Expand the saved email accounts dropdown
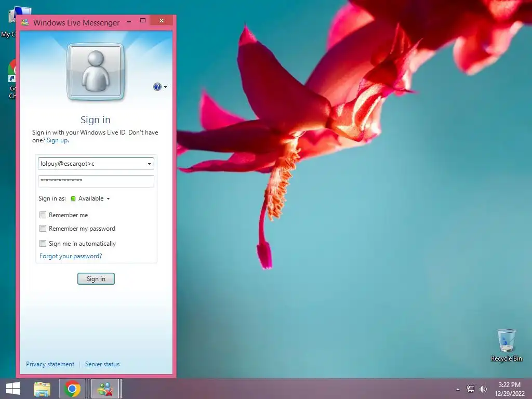Image resolution: width=532 pixels, height=399 pixels. click(x=149, y=164)
